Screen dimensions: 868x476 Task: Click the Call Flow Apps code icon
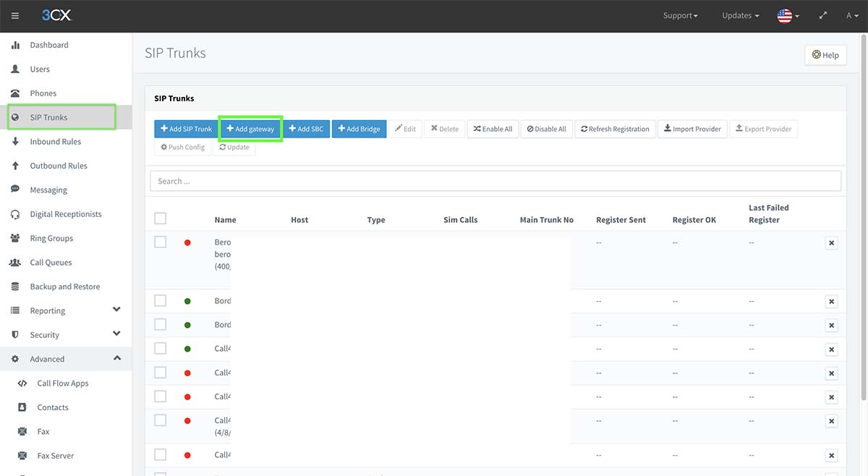coord(22,383)
